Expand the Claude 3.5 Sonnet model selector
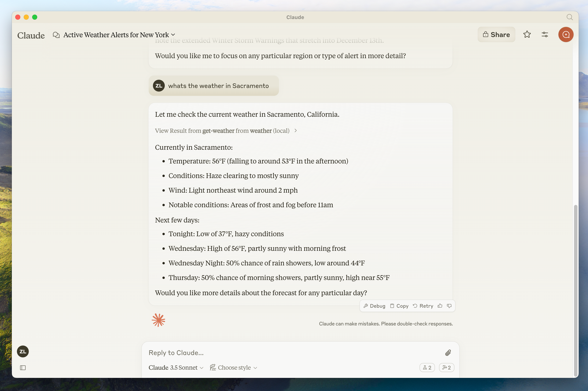 point(176,368)
